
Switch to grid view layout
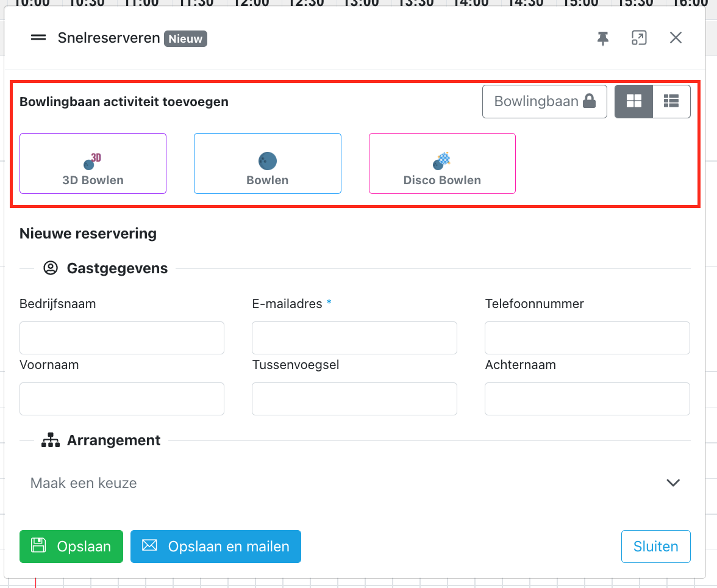(633, 101)
